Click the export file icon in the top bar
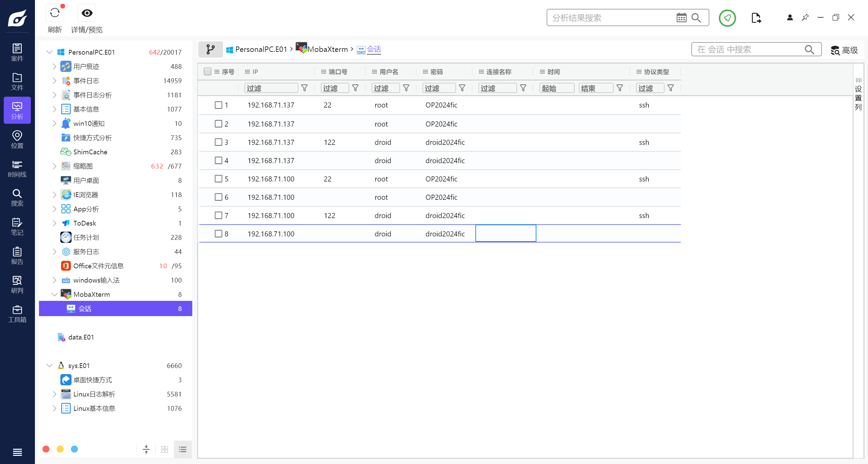 click(756, 18)
